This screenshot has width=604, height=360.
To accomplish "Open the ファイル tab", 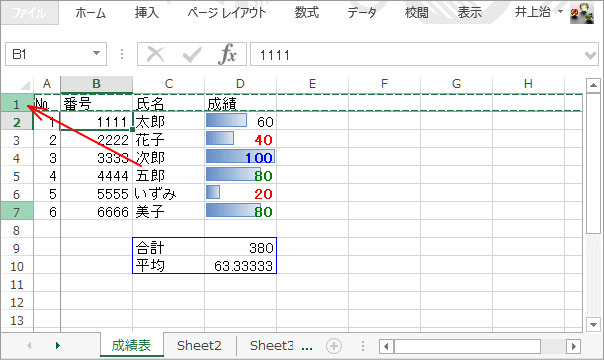I will point(29,13).
